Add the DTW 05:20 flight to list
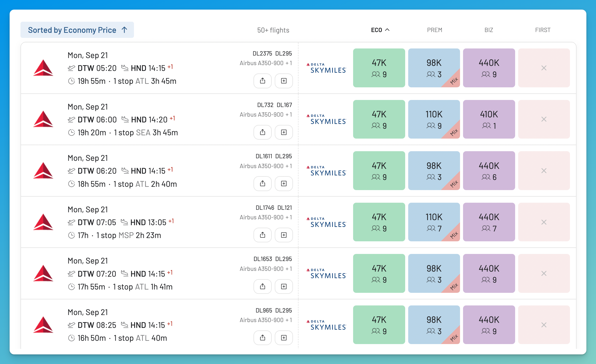 click(x=284, y=81)
